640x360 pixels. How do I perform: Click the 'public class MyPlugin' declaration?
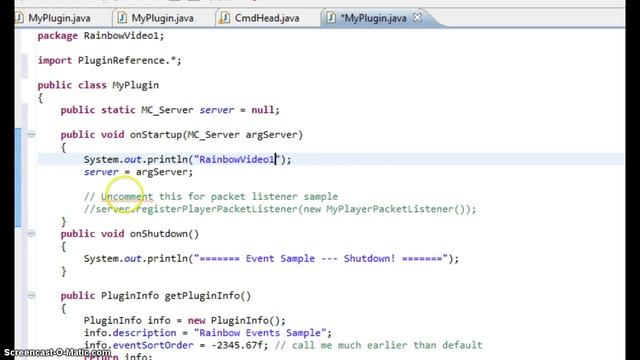tap(98, 85)
